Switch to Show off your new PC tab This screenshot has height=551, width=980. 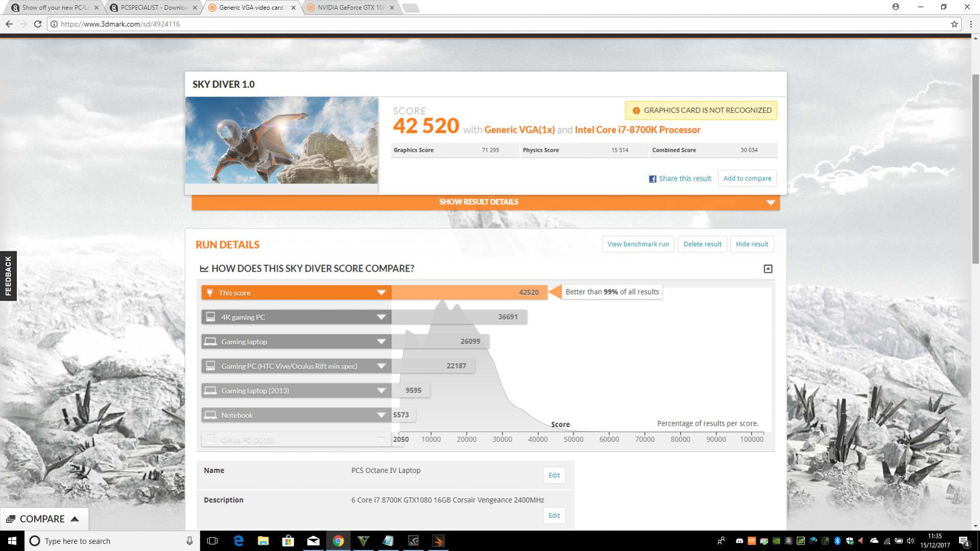click(x=56, y=8)
